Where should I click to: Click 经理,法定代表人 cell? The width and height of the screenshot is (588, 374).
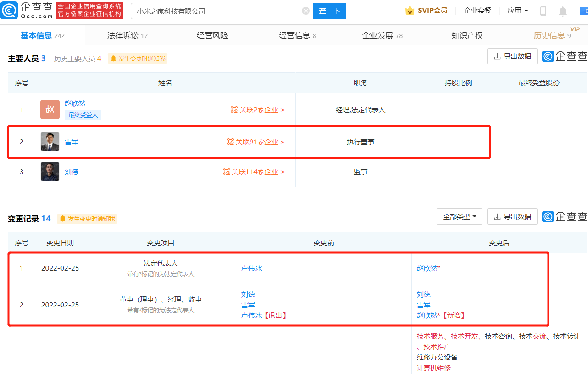coord(360,110)
